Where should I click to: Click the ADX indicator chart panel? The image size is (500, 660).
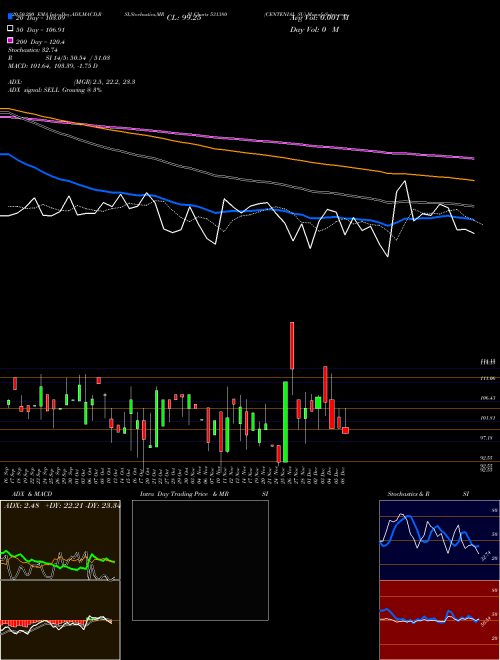(x=60, y=540)
